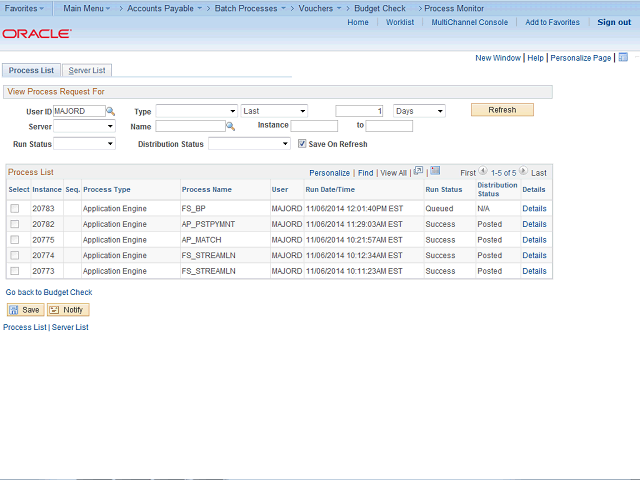Toggle the Save On Refresh checkbox

click(301, 144)
